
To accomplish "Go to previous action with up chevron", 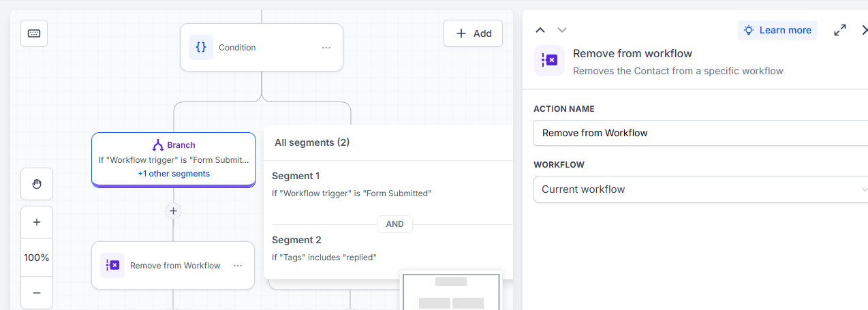I will [540, 30].
